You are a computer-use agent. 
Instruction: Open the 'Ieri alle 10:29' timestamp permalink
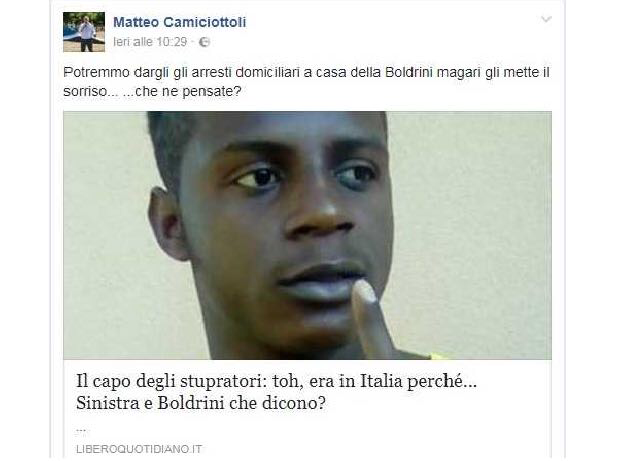pos(150,42)
